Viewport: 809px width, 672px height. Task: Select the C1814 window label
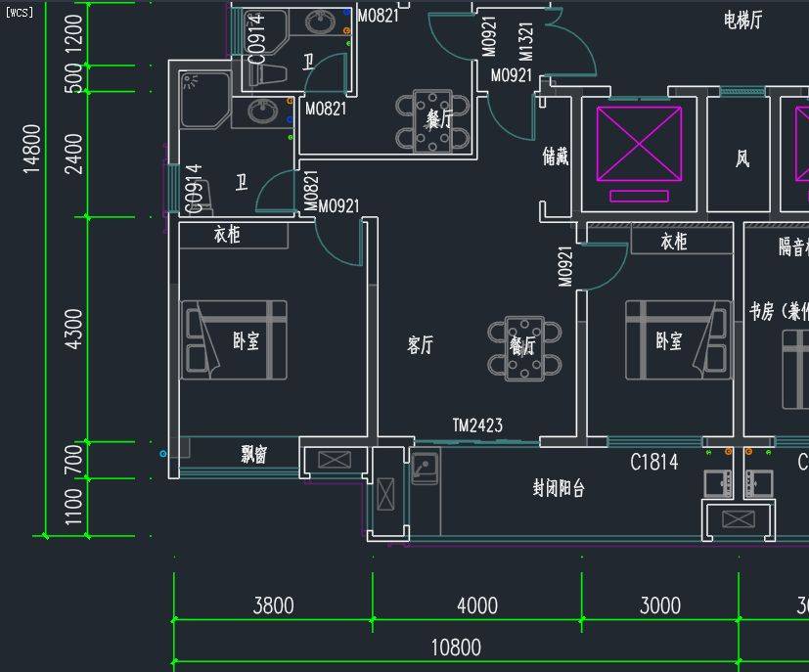(653, 462)
